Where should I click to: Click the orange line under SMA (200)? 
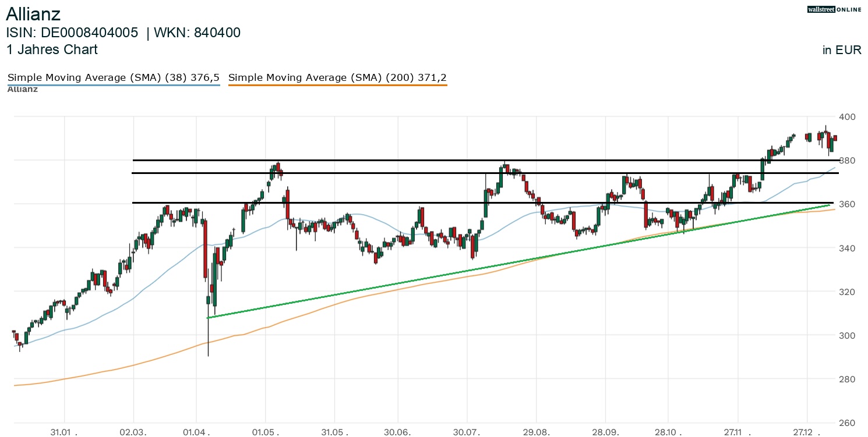(x=337, y=86)
